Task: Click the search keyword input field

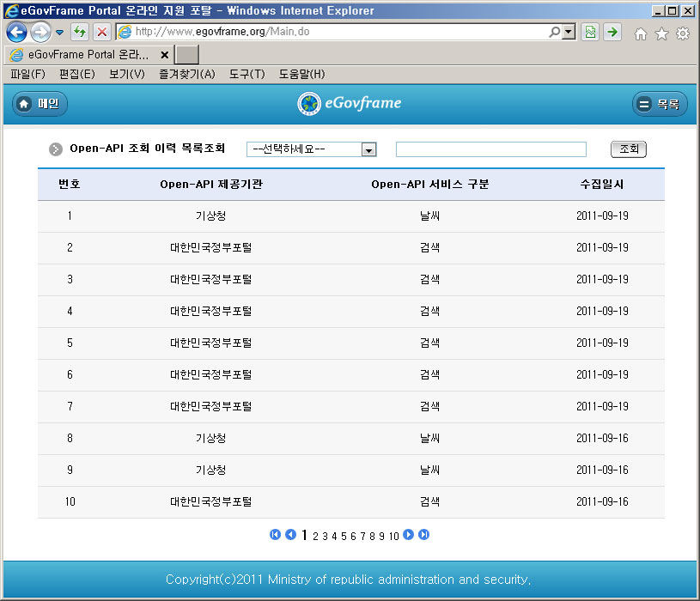Action: [x=490, y=149]
